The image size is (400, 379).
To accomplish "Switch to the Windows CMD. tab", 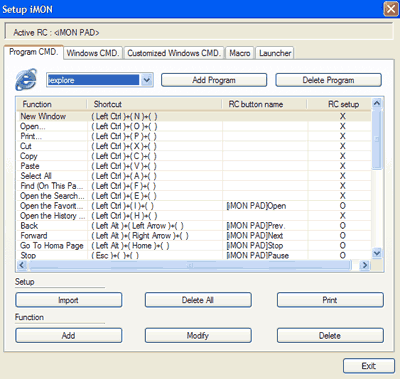I will pyautogui.click(x=93, y=53).
